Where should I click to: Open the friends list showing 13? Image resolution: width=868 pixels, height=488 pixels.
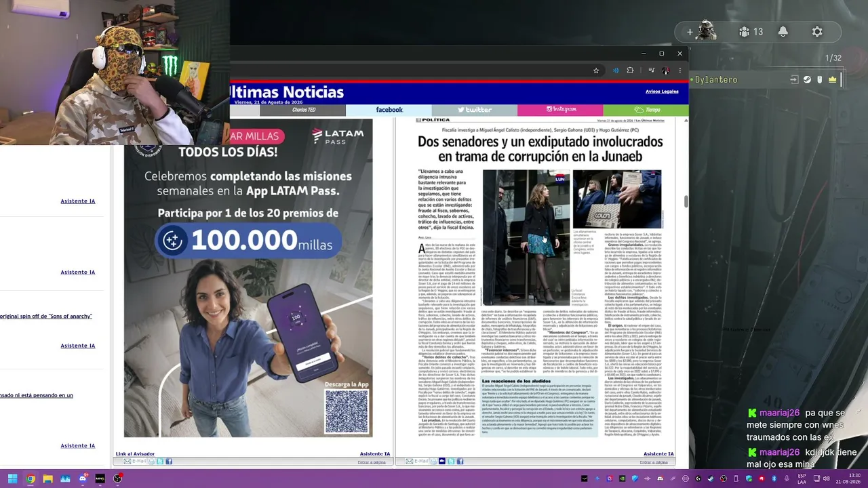(x=751, y=32)
